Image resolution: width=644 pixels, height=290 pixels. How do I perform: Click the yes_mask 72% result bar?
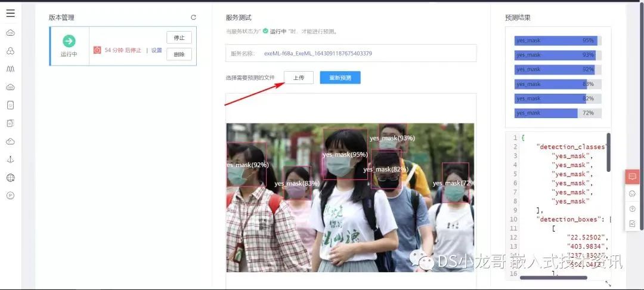tap(558, 113)
